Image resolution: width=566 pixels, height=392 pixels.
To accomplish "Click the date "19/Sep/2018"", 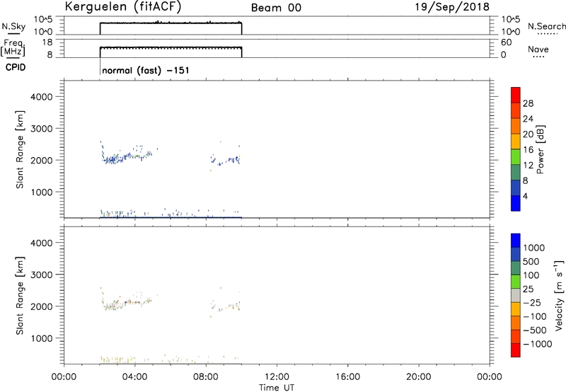I will pyautogui.click(x=452, y=7).
